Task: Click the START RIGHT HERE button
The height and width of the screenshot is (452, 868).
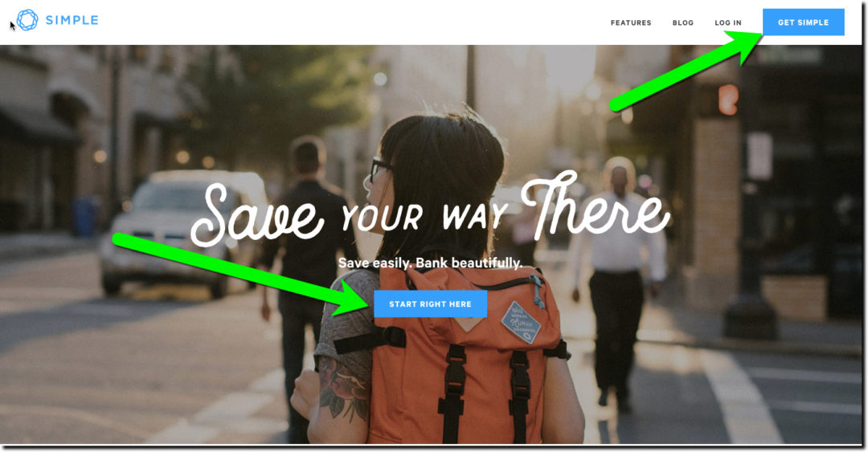Action: pyautogui.click(x=430, y=303)
